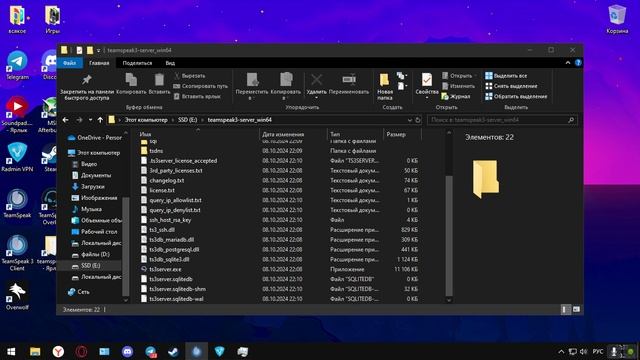Show hidden tray icons chevron
Image resolution: width=640 pixels, height=360 pixels.
tap(561, 351)
